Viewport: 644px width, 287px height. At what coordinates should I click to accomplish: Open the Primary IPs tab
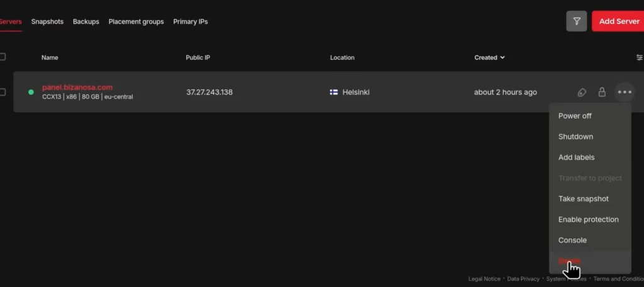coord(191,21)
